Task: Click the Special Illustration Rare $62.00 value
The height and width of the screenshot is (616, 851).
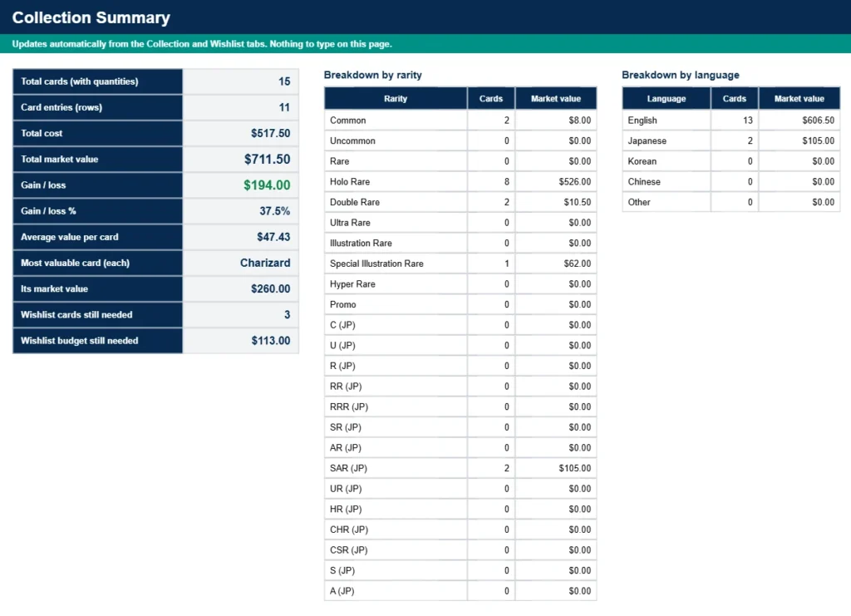Action: (x=577, y=264)
